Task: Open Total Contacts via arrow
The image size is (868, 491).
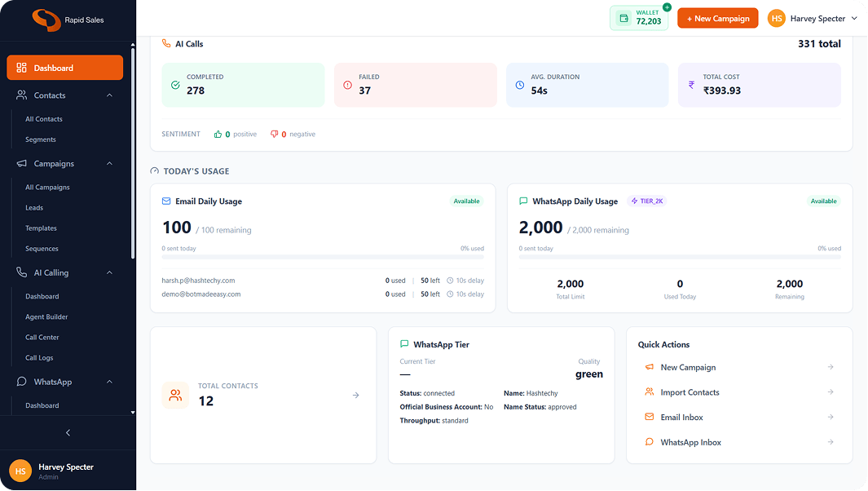Action: [356, 395]
